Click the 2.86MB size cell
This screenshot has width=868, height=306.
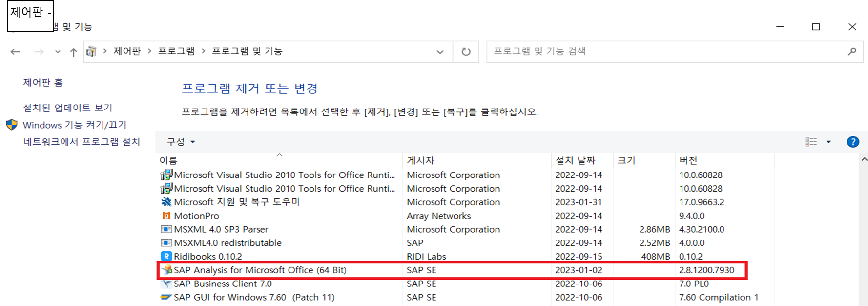point(655,229)
